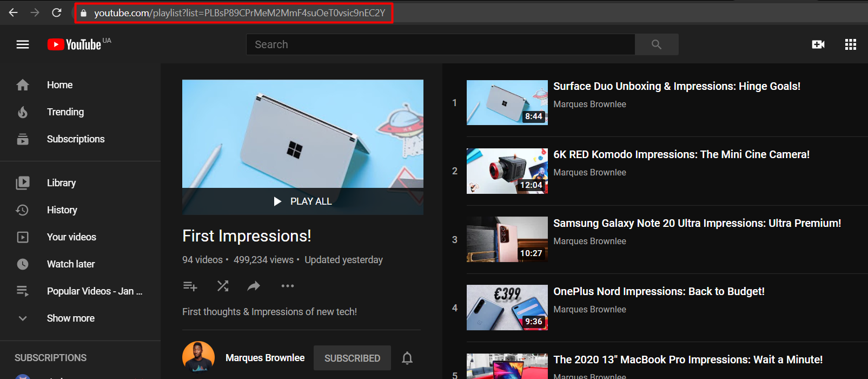The height and width of the screenshot is (379, 868).
Task: Click in the Search input field
Action: [x=440, y=44]
